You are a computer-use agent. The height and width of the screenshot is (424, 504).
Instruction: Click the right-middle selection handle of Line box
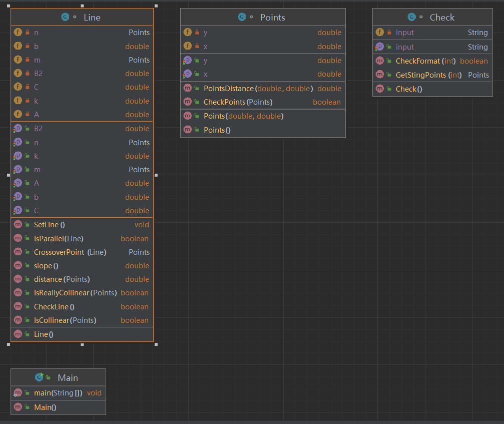click(156, 175)
